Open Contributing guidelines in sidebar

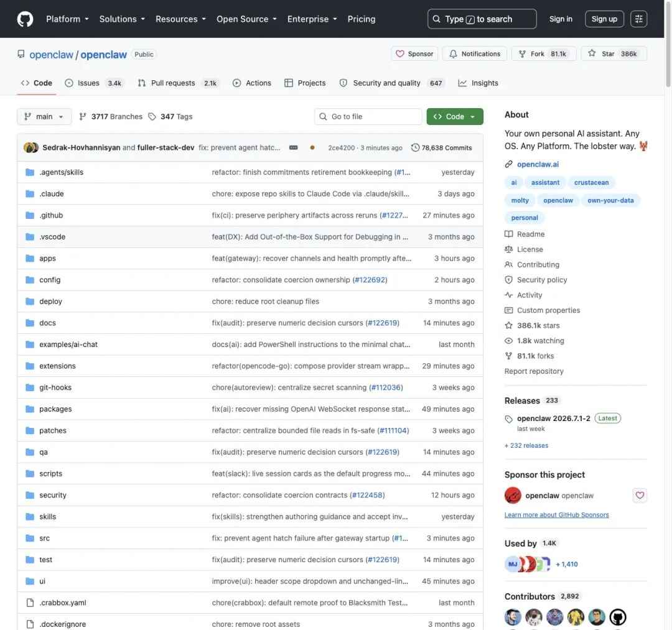(x=532, y=265)
